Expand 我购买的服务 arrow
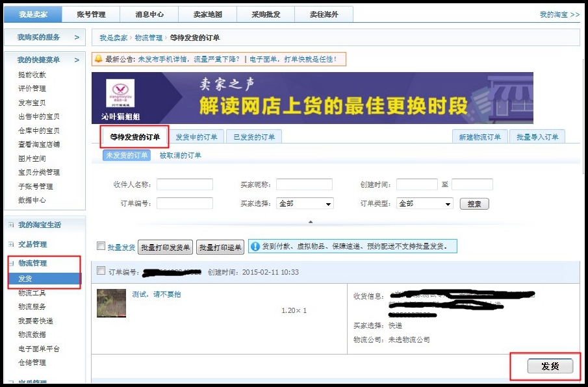The width and height of the screenshot is (588, 387). coord(77,38)
